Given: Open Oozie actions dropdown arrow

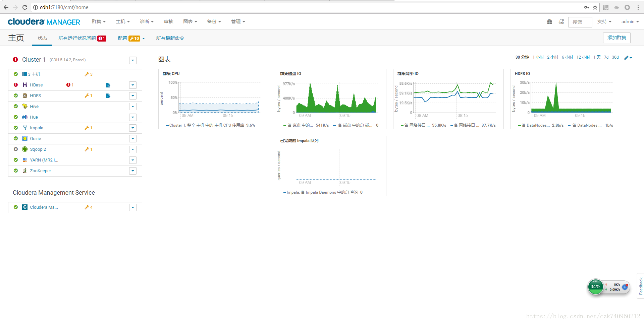Looking at the screenshot, I should pos(133,139).
